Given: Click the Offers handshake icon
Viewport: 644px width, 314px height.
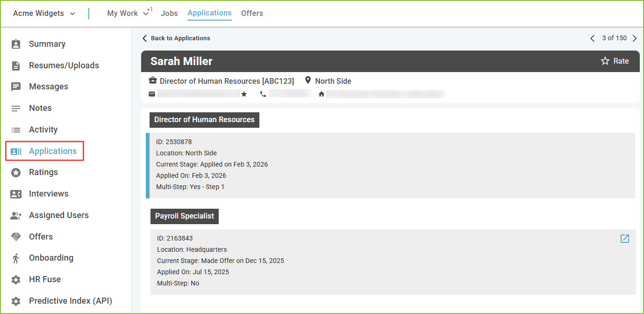Looking at the screenshot, I should [x=16, y=237].
